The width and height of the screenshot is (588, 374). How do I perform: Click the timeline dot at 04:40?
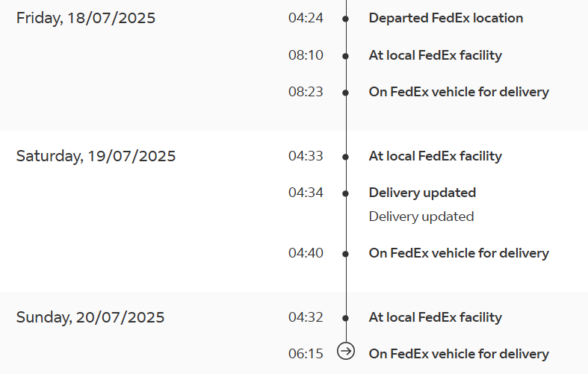346,254
